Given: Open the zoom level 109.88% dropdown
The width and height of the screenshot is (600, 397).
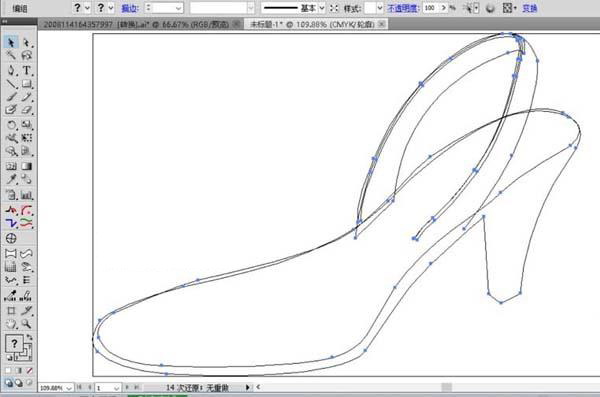Looking at the screenshot, I should coord(69,388).
